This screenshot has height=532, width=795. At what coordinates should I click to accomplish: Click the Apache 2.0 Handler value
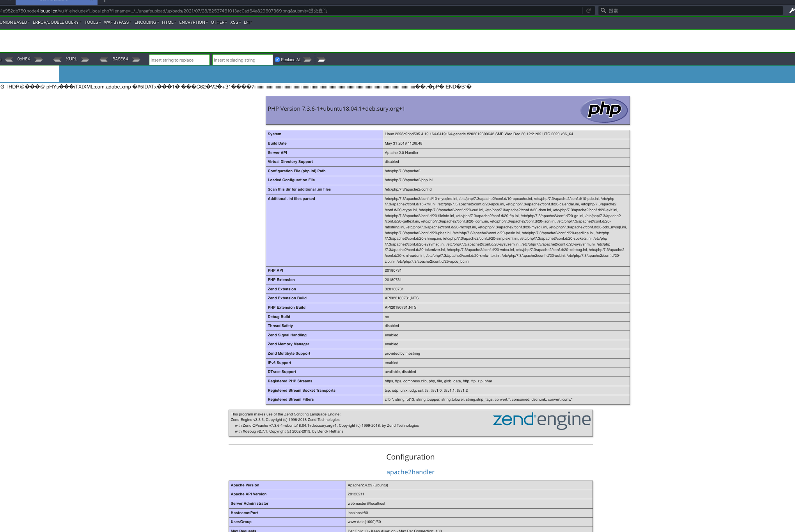[401, 153]
